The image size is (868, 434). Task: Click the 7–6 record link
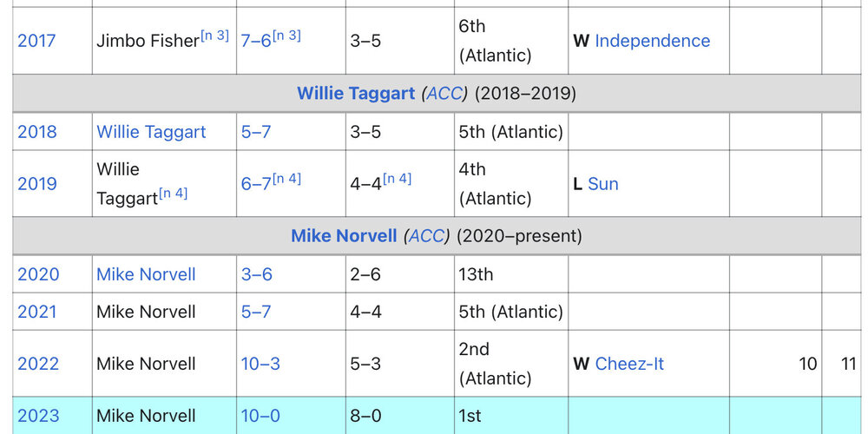pyautogui.click(x=254, y=41)
